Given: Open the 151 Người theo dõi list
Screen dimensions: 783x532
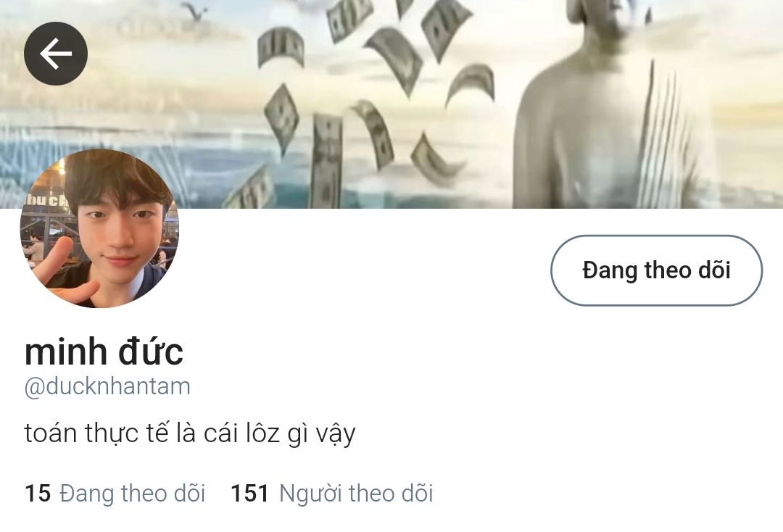Looking at the screenshot, I should (x=331, y=493).
